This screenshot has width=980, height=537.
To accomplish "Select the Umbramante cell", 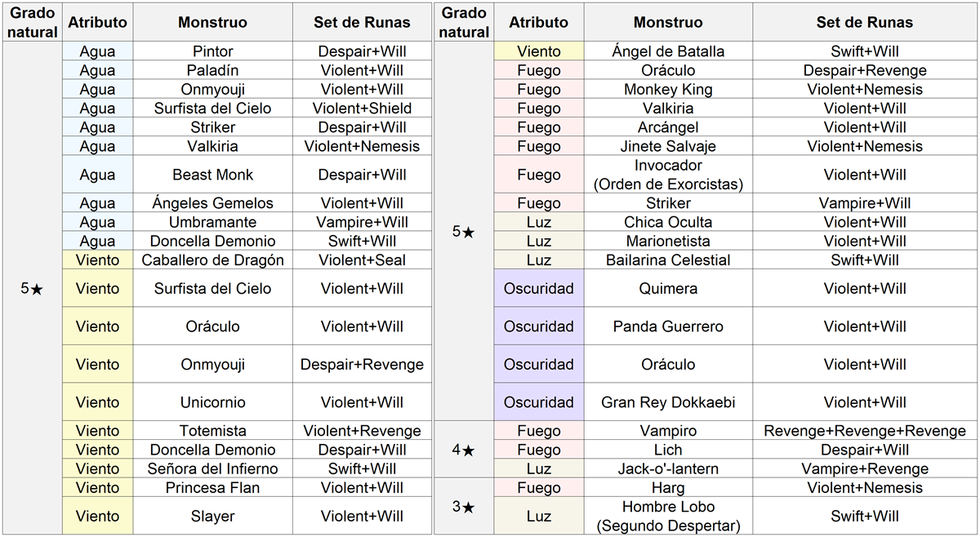I will coord(212,222).
